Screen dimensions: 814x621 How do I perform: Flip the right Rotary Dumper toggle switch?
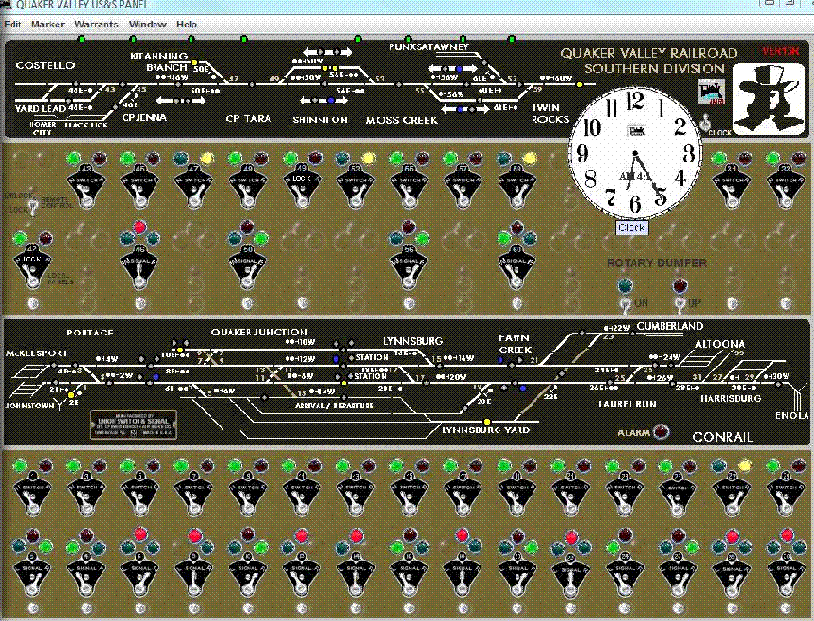680,303
